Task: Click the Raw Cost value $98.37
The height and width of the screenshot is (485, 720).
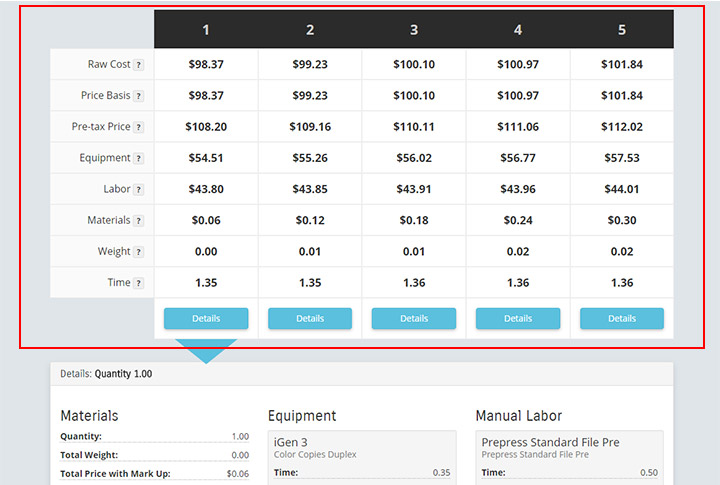Action: pos(206,64)
